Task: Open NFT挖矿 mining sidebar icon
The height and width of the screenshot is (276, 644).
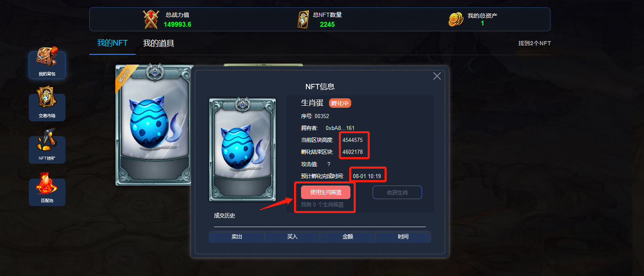Action: click(47, 149)
